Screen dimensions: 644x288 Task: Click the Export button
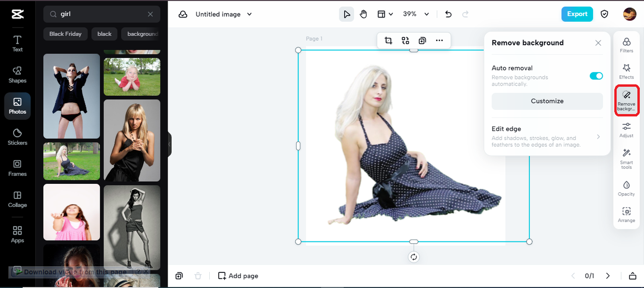[577, 14]
